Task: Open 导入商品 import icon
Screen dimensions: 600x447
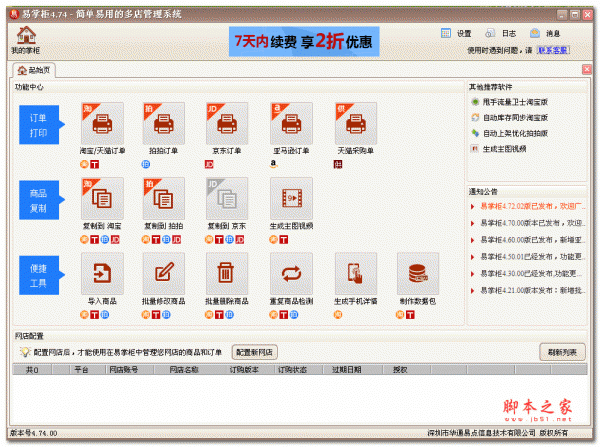Action: pyautogui.click(x=102, y=273)
